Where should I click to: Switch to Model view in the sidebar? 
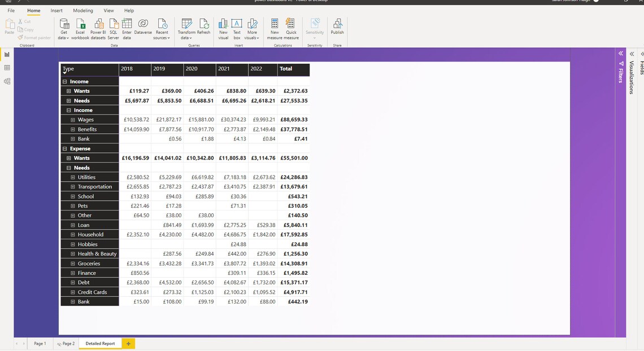click(7, 81)
